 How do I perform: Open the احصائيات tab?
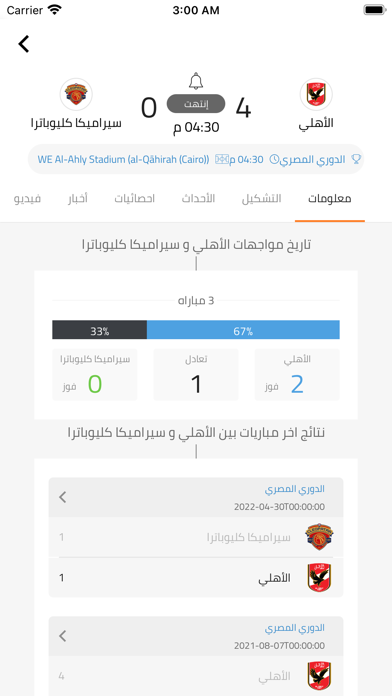coord(135,198)
